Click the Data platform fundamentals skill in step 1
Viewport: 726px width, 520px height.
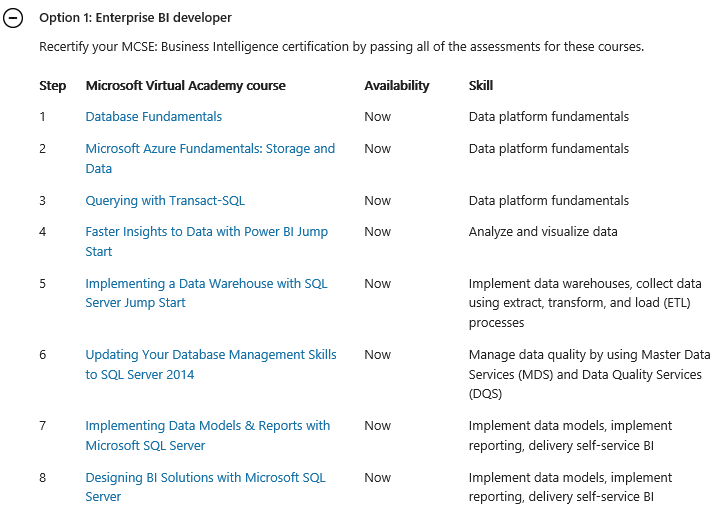pos(549,117)
